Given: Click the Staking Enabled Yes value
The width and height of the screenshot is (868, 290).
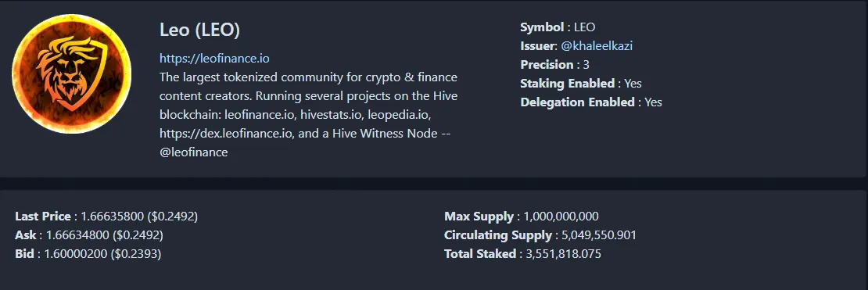Looking at the screenshot, I should [633, 84].
